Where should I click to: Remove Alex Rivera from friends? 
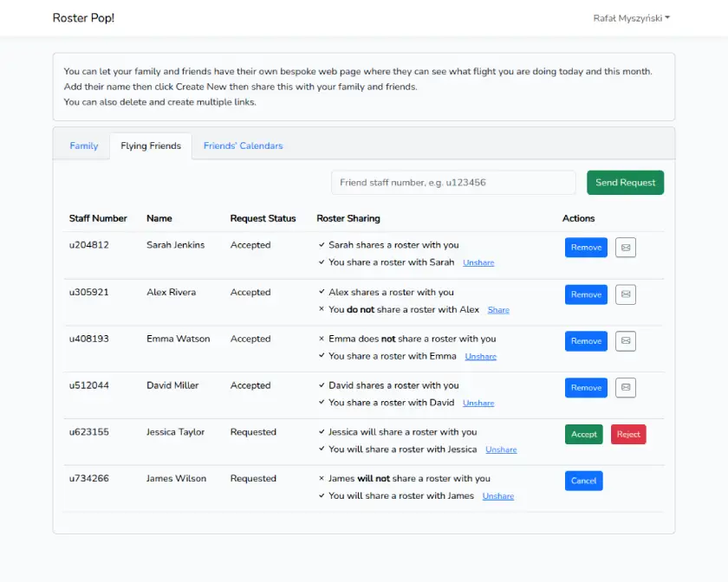pyautogui.click(x=586, y=294)
